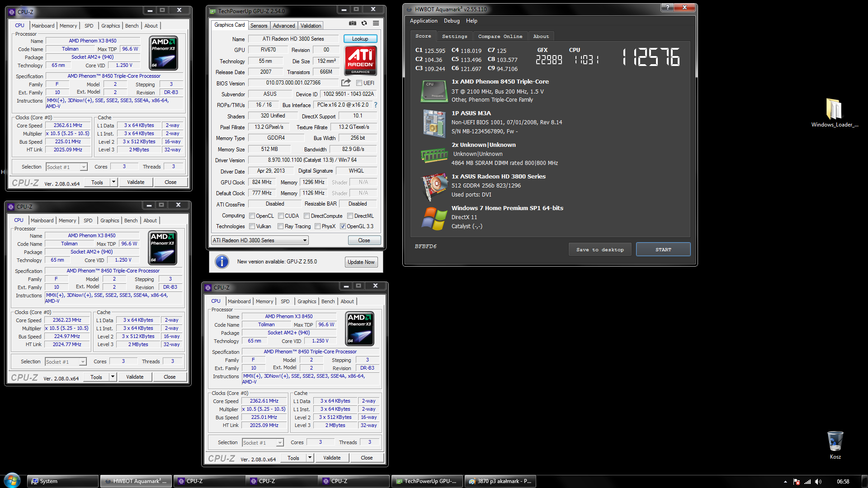Image resolution: width=868 pixels, height=488 pixels.
Task: Click Close button in GPU-Z
Action: [364, 240]
